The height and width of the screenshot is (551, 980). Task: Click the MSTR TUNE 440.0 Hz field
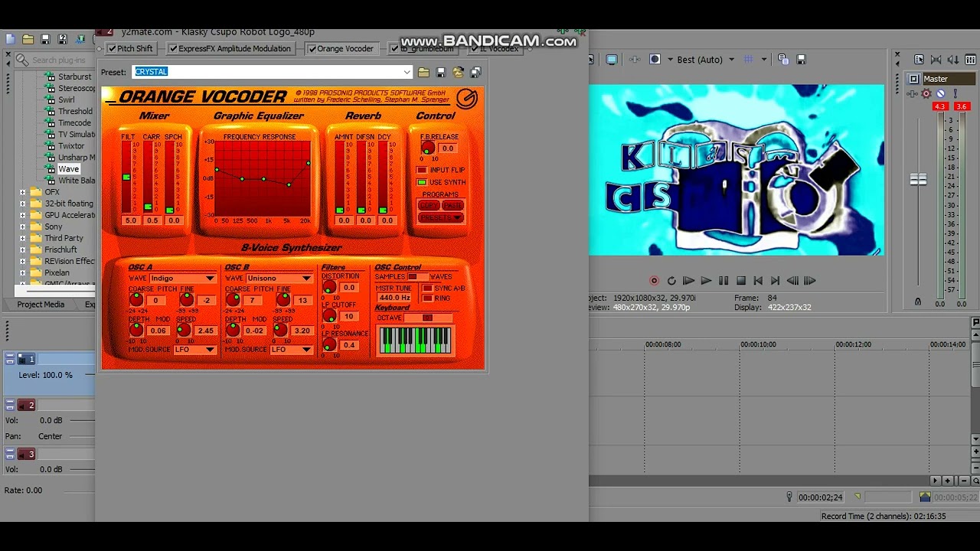(394, 298)
